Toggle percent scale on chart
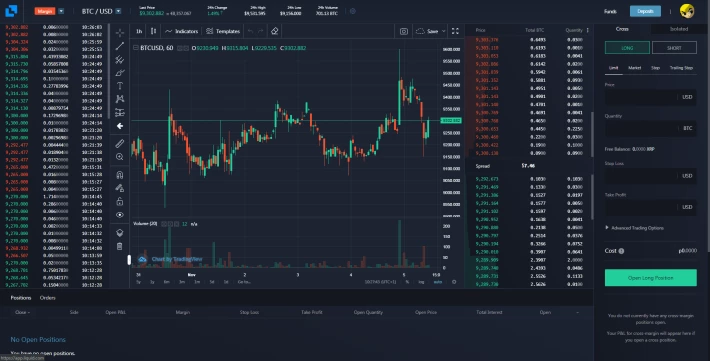This screenshot has height=361, width=710. (x=408, y=282)
